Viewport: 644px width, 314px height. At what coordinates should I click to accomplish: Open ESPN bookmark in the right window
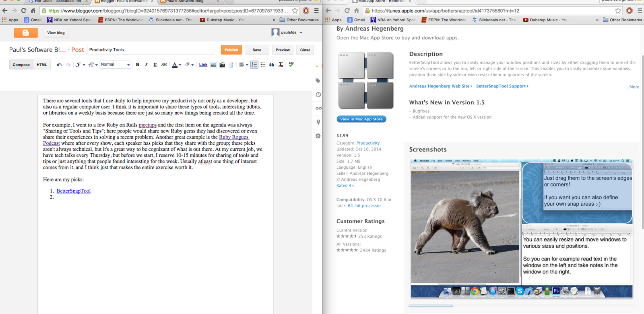(444, 20)
